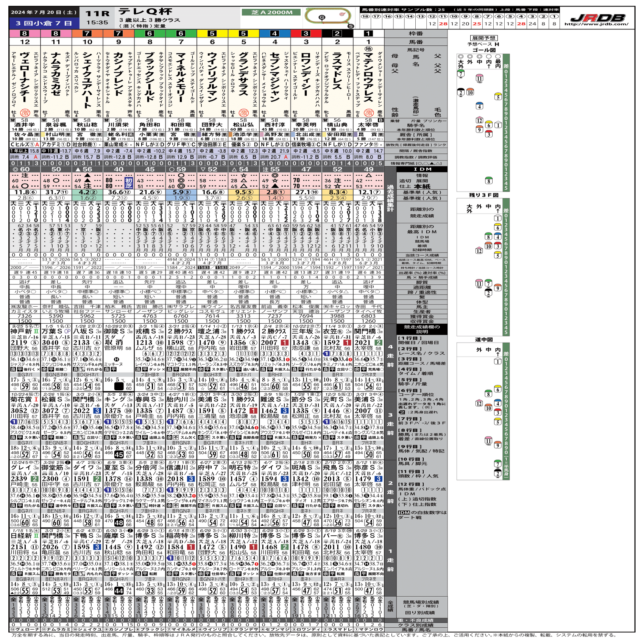Select horse name マイネルメモリー

(x=181, y=77)
